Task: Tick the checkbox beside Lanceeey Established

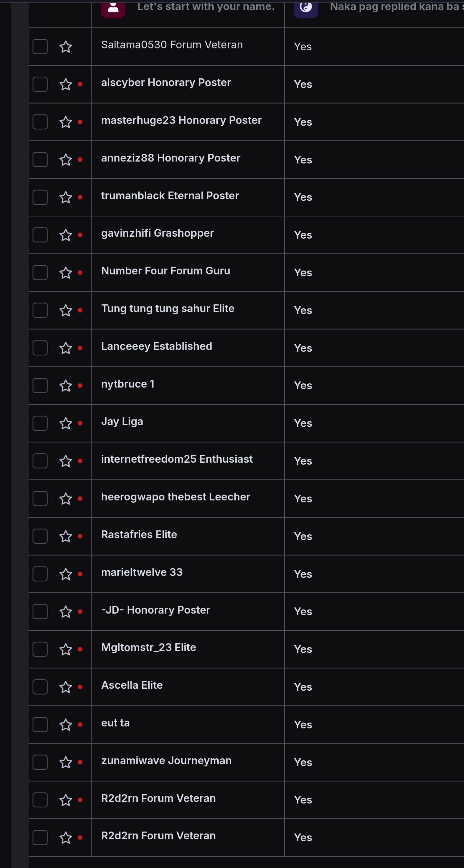Action: [x=40, y=348]
